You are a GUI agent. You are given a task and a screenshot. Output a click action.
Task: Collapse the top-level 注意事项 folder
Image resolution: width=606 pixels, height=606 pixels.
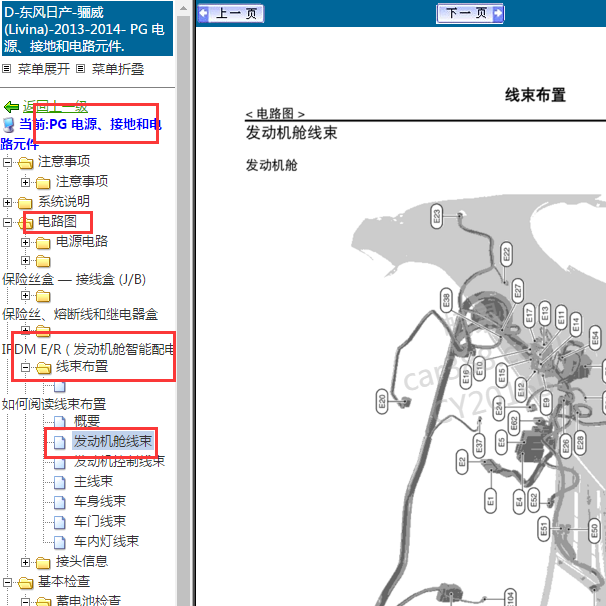[7, 162]
